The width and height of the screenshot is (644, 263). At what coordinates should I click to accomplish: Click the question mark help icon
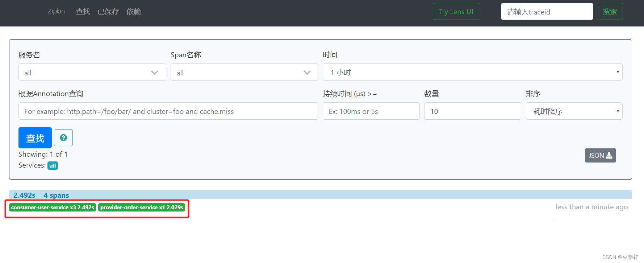(x=63, y=138)
